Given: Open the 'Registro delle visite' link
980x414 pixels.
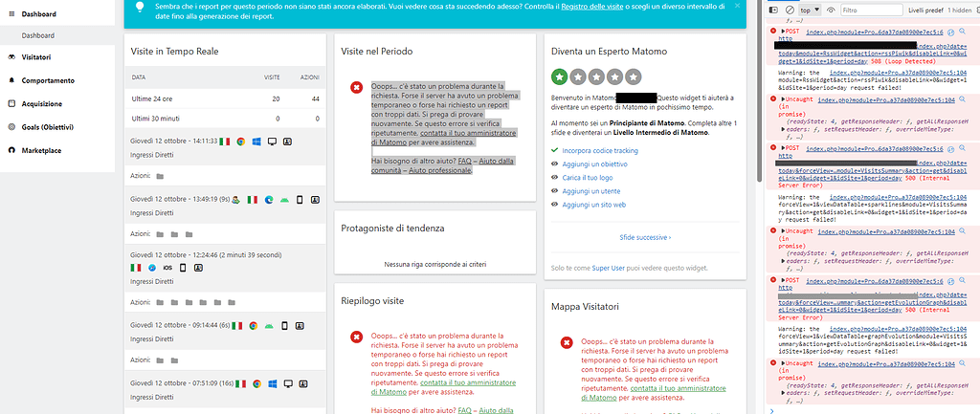Looking at the screenshot, I should point(590,6).
